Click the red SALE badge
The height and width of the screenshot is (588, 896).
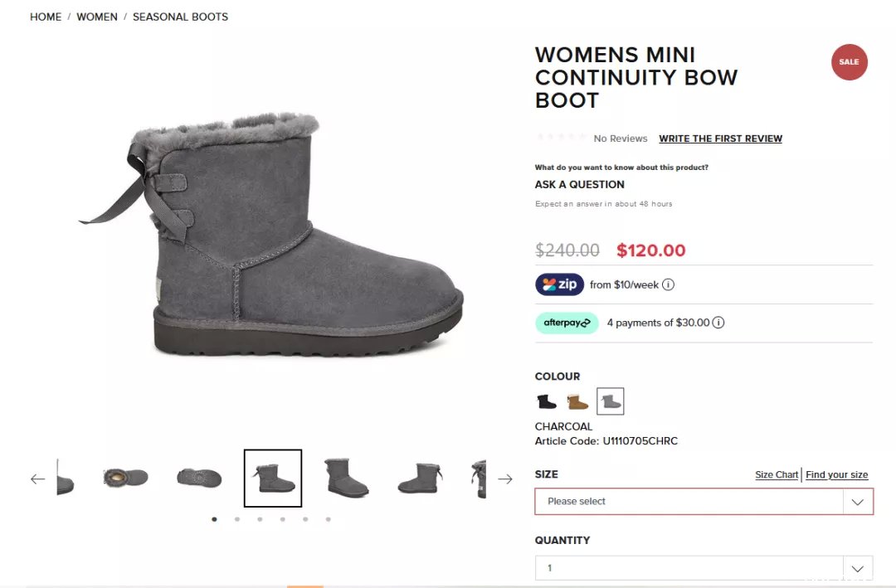850,62
